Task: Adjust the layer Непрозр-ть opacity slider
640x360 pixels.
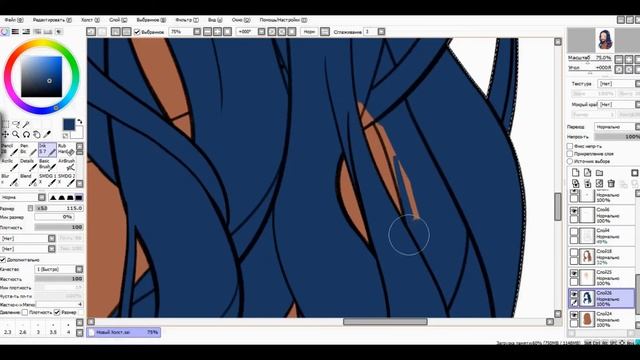Action: [617, 137]
